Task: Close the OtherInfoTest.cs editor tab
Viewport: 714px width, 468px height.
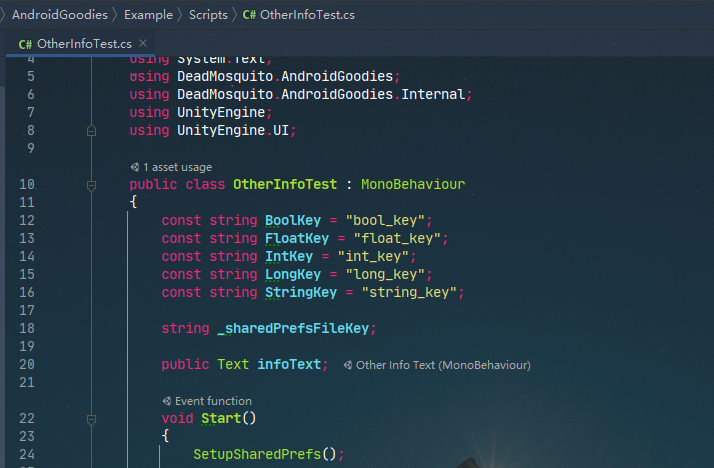Action: click(x=143, y=43)
